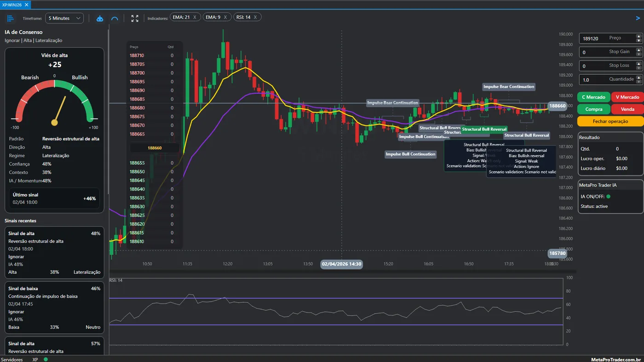
Task: Click the RSI: 14 panel label
Action: [115, 280]
